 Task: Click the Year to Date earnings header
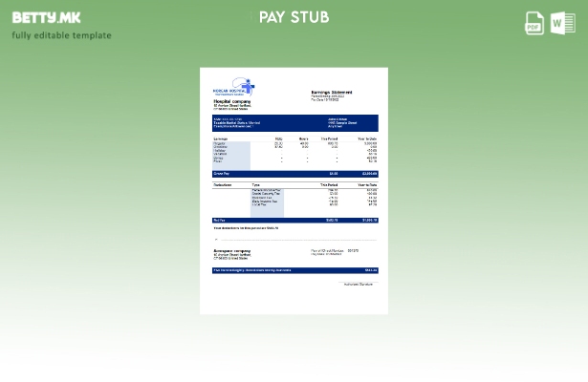click(367, 138)
